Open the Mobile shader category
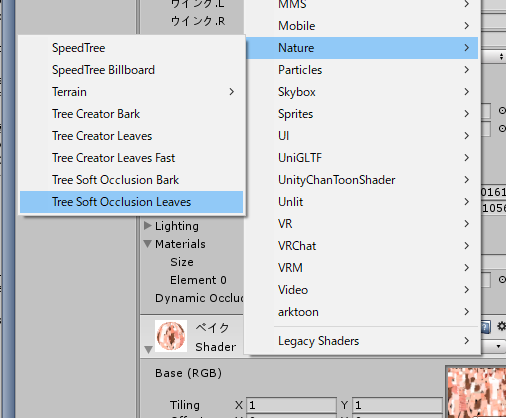 pos(362,26)
